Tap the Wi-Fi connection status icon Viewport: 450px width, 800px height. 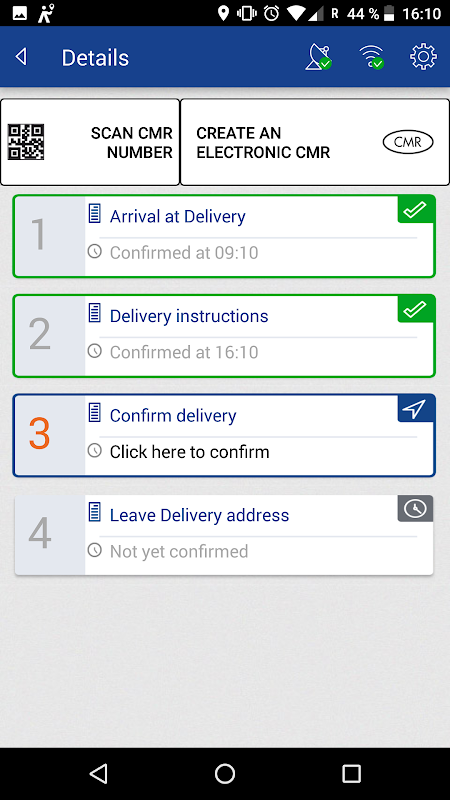point(371,57)
